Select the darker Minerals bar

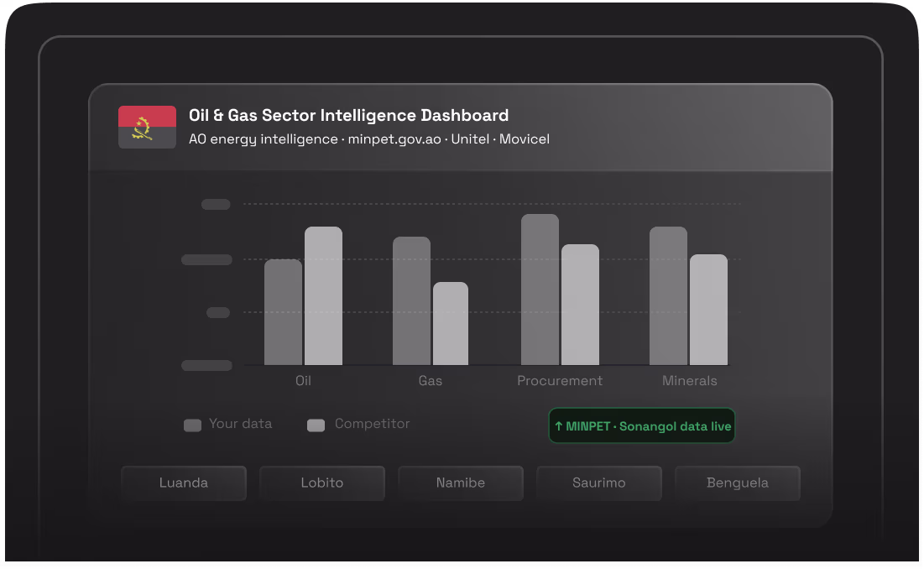668,295
